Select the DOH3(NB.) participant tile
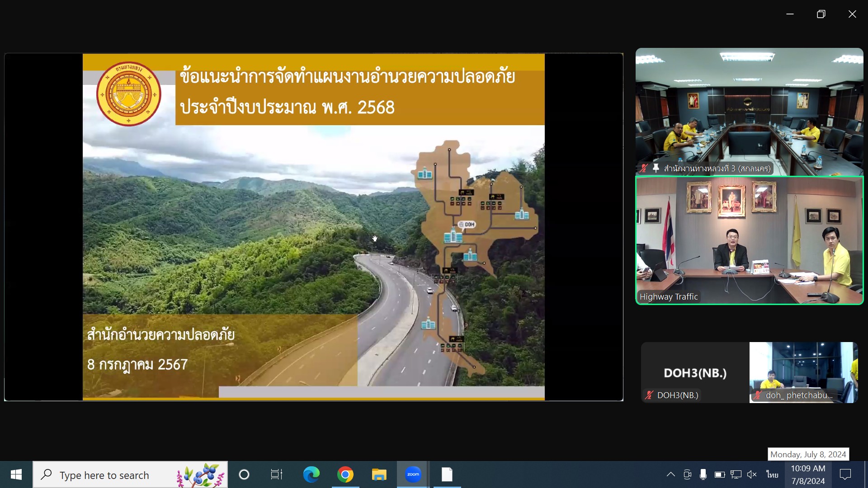This screenshot has width=868, height=488. click(x=695, y=372)
